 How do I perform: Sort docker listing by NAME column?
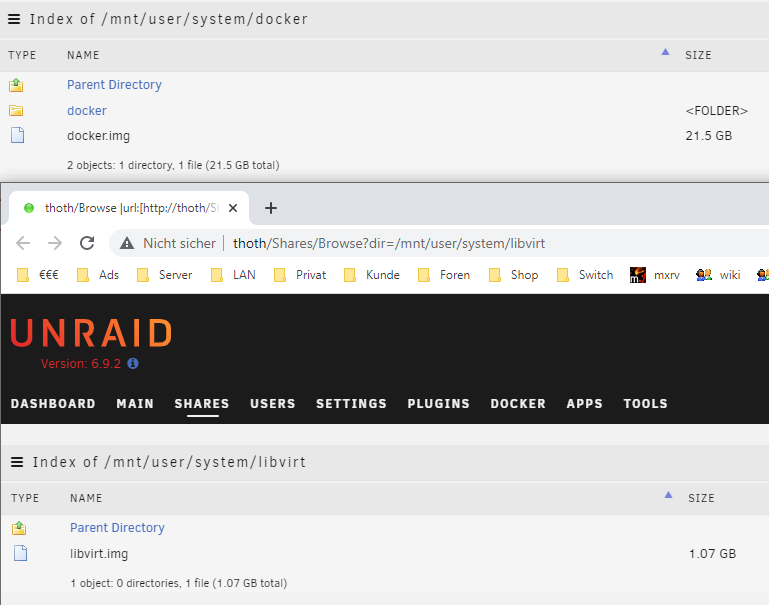point(83,55)
